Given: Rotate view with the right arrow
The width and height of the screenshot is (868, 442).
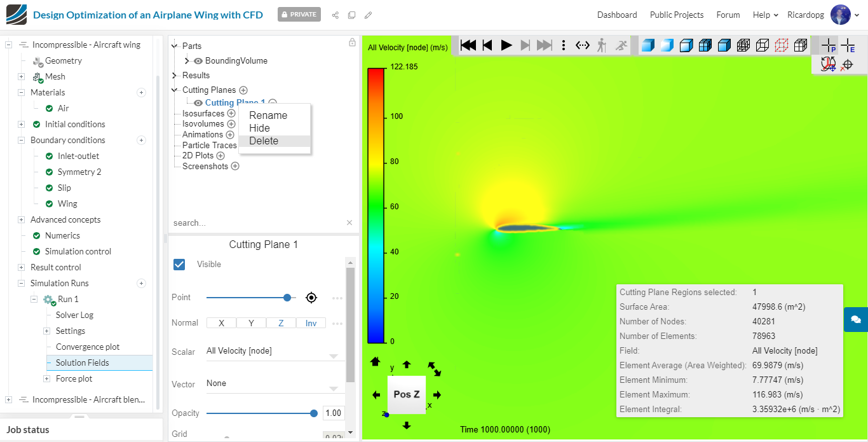Looking at the screenshot, I should [x=437, y=395].
